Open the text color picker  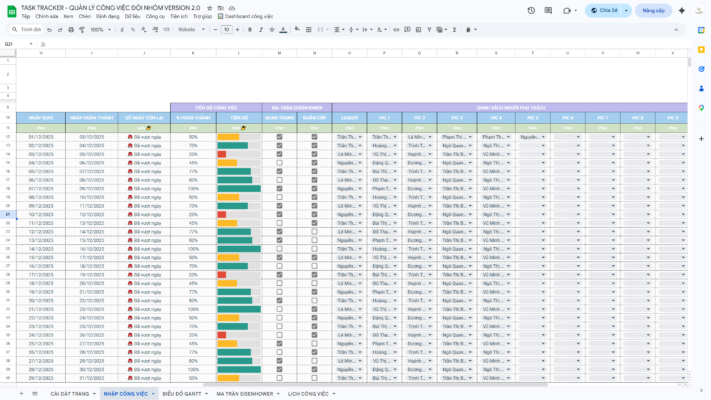click(x=283, y=29)
